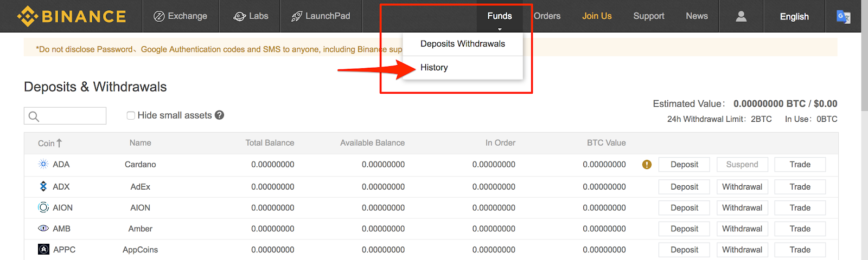Click the Deposits & Withdrawals heading
Image resolution: width=868 pixels, height=260 pixels.
click(x=95, y=87)
